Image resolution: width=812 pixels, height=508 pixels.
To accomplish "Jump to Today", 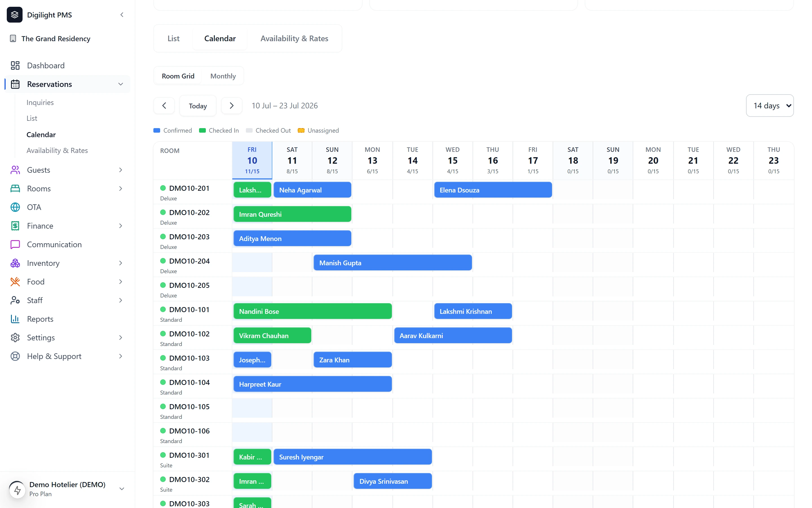I will pos(198,106).
